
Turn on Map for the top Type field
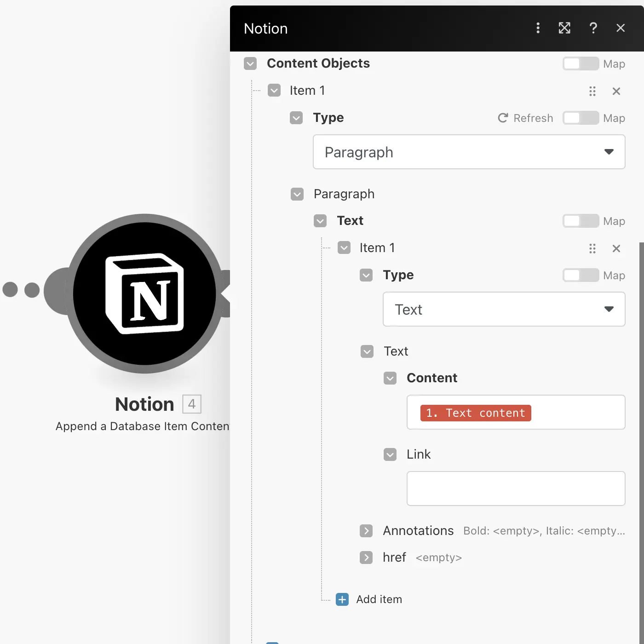coord(581,118)
